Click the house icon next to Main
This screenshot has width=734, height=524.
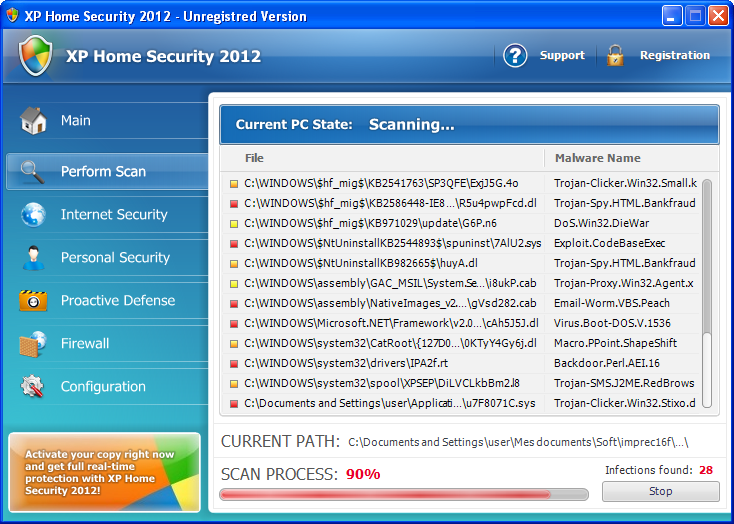click(33, 121)
